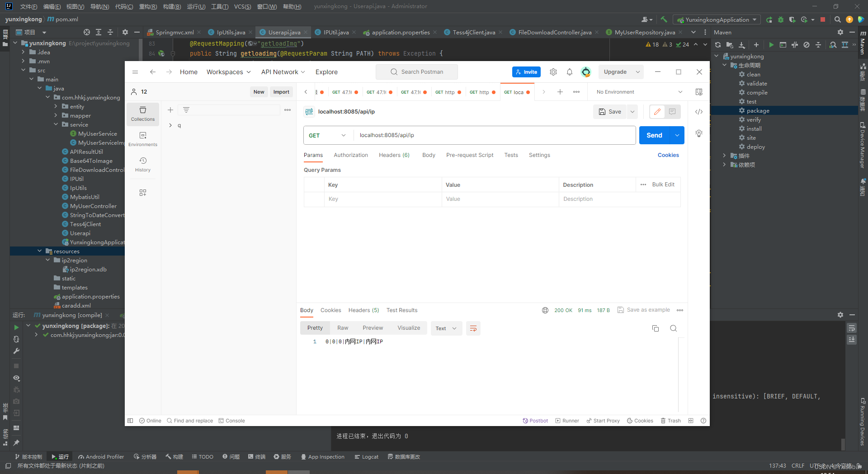Viewport: 868px width, 474px height.
Task: Go back with Postman left arrow
Action: tap(153, 72)
